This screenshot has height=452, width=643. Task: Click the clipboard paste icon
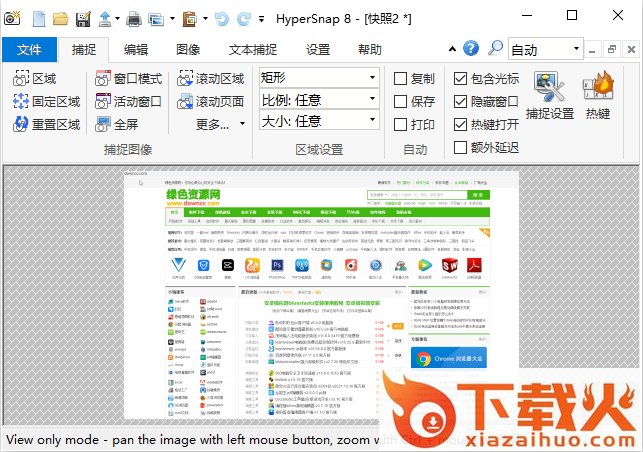[x=189, y=19]
